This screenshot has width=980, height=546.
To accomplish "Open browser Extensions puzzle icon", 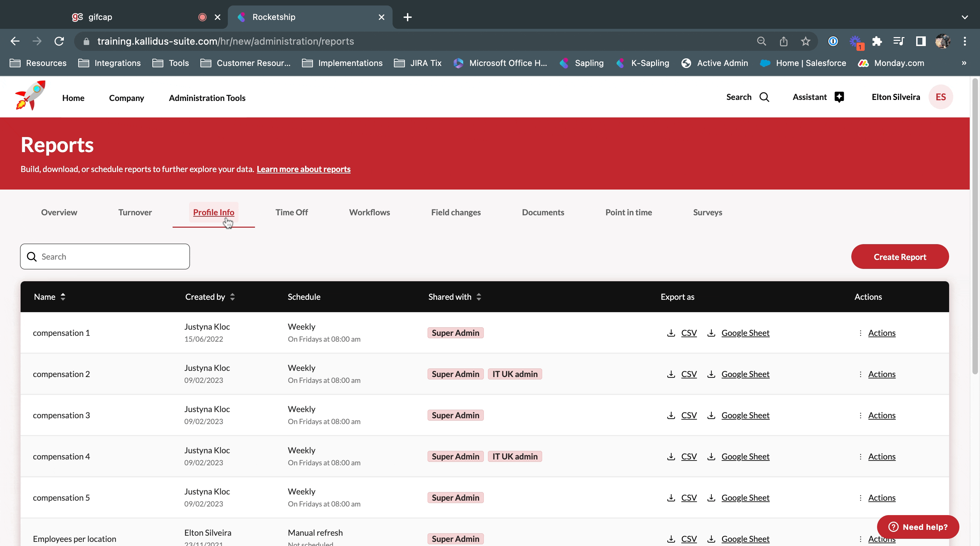I will click(876, 41).
